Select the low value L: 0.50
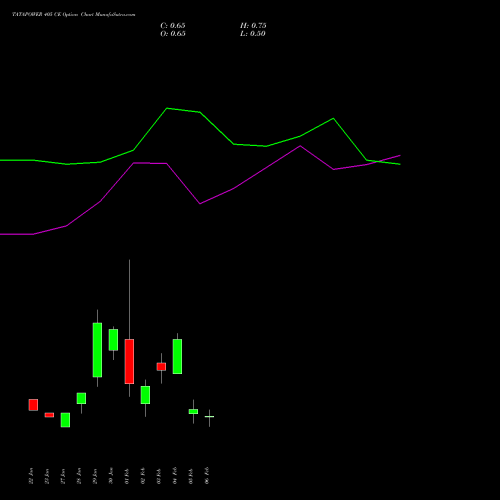Screen dimensions: 500x500 [253, 34]
